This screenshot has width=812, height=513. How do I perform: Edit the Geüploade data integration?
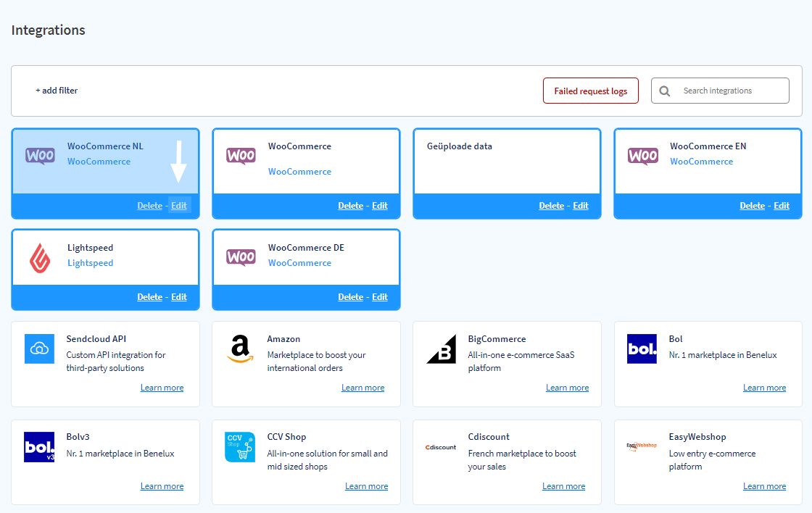(581, 206)
